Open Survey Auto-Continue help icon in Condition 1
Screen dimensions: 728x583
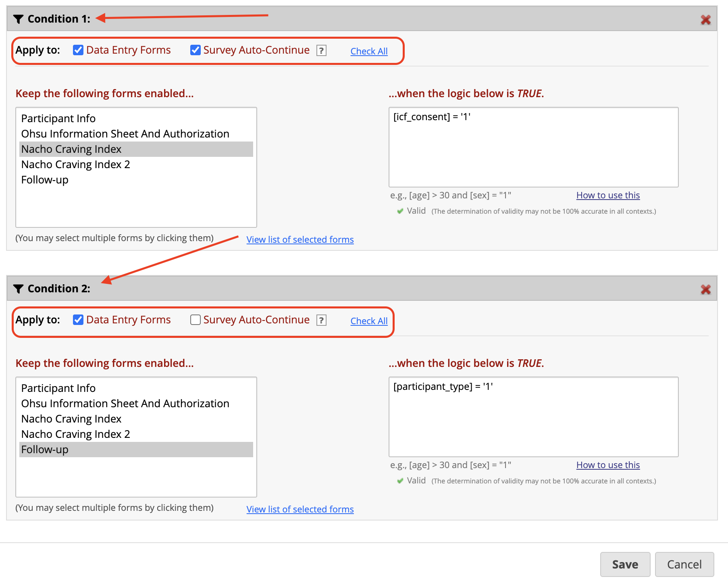pyautogui.click(x=321, y=50)
